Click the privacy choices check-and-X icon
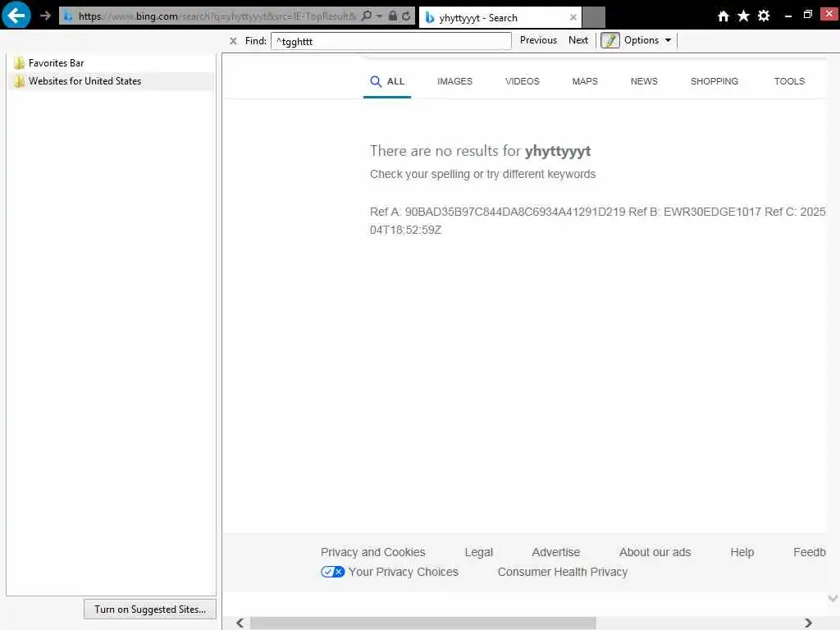This screenshot has height=630, width=840. [x=333, y=572]
